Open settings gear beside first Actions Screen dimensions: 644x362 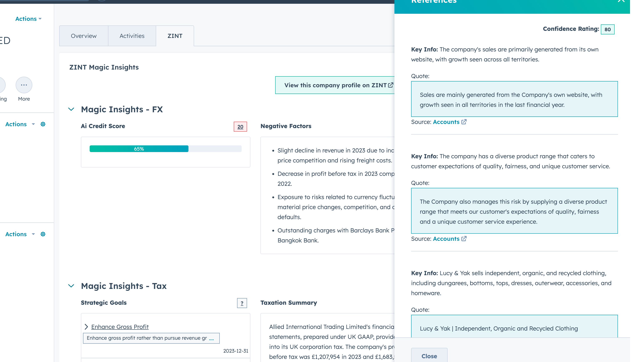43,124
